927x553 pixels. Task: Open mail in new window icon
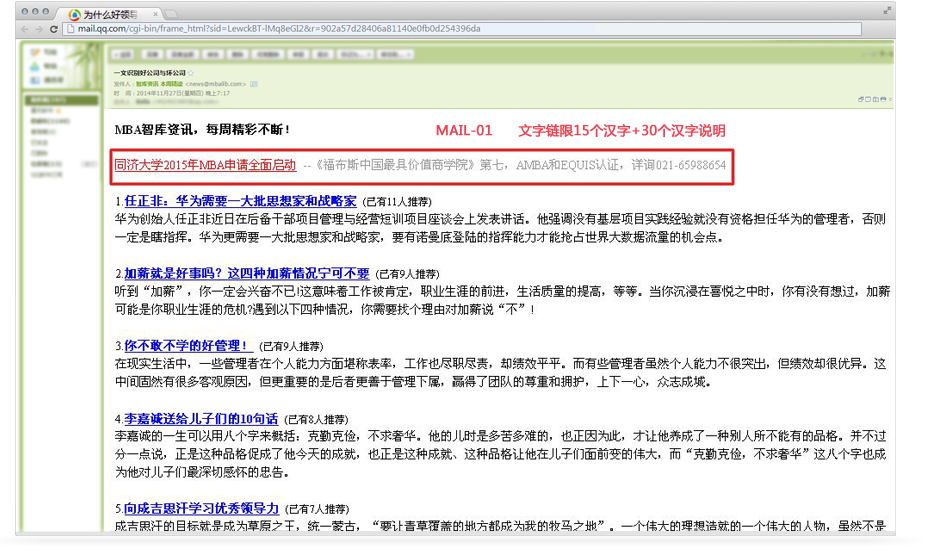click(x=861, y=99)
